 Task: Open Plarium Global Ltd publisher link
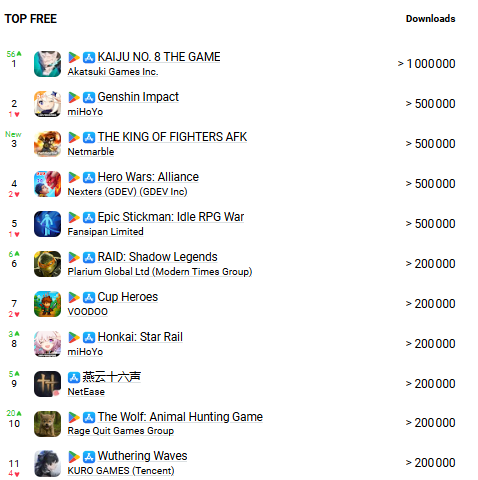(x=160, y=272)
